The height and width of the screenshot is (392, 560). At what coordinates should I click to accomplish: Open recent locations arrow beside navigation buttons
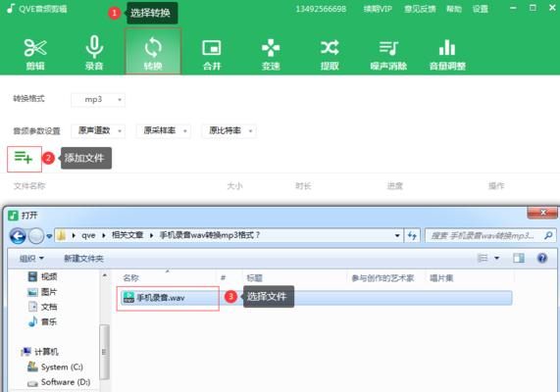[x=49, y=236]
